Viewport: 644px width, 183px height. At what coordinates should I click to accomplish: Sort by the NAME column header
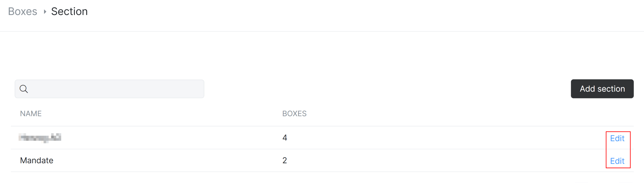[x=31, y=113]
